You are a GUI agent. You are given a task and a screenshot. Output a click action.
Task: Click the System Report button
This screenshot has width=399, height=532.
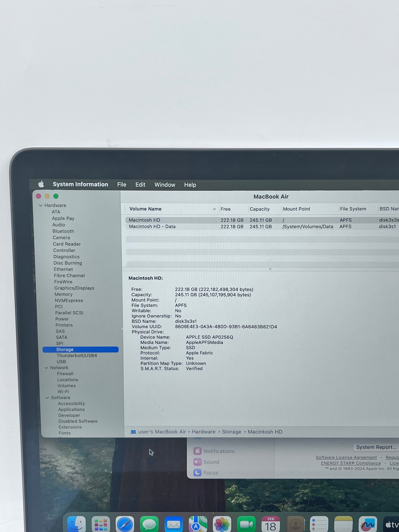(x=376, y=447)
